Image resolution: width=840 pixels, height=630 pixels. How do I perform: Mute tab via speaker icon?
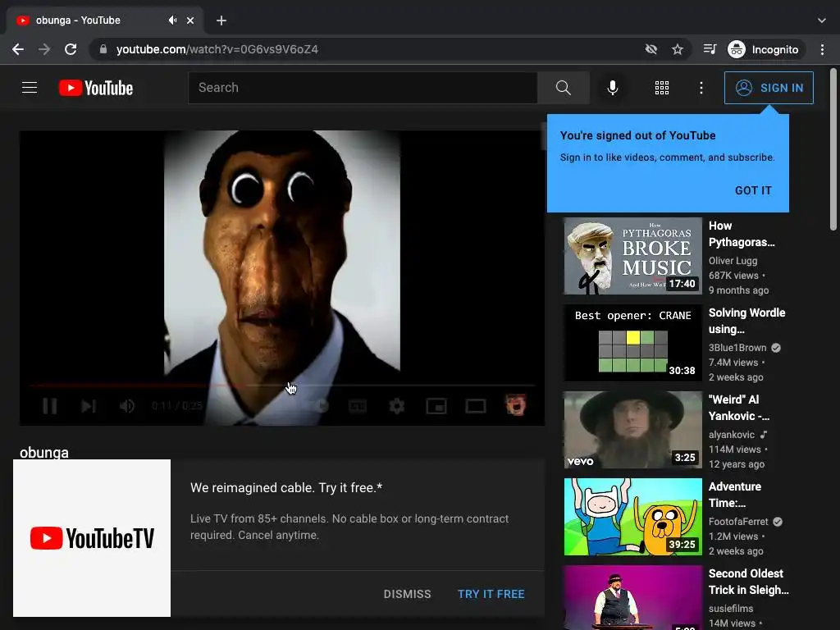point(172,21)
